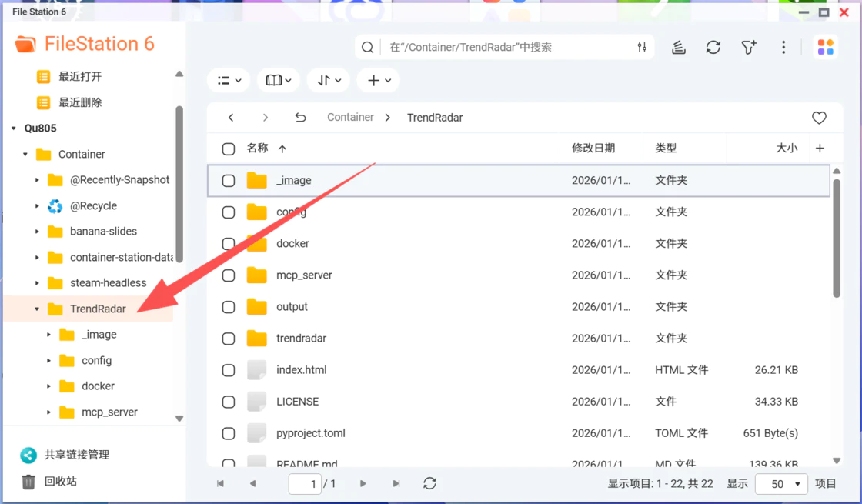Go to next page
Image resolution: width=862 pixels, height=504 pixels.
point(363,484)
